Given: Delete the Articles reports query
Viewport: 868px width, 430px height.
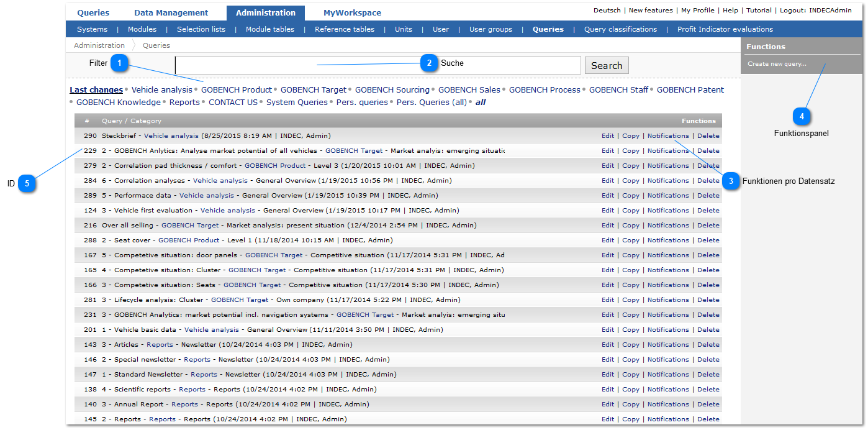Looking at the screenshot, I should click(x=708, y=345).
